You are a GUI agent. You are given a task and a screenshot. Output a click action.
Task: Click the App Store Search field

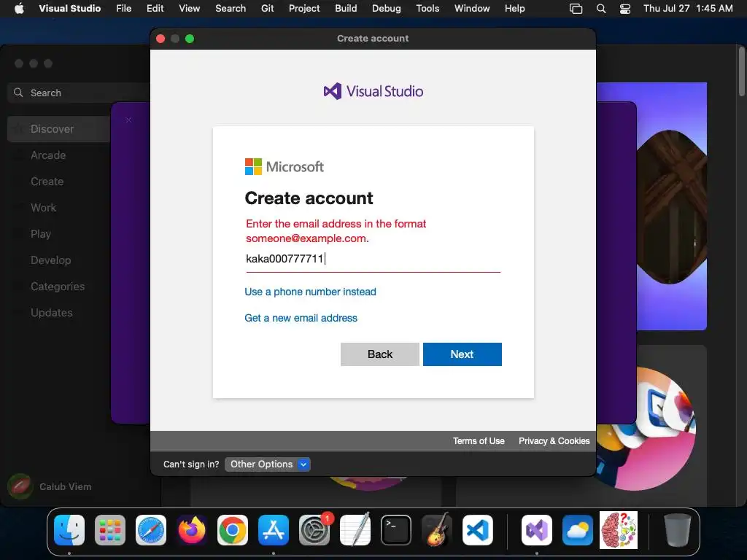(79, 93)
